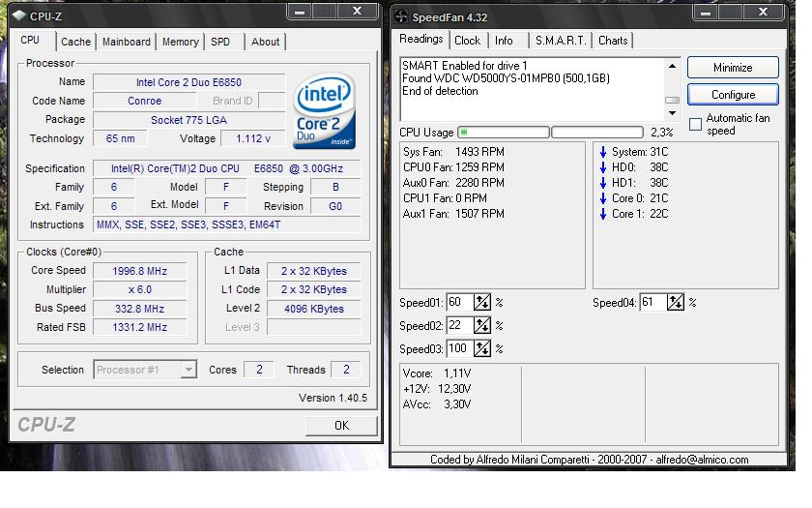Click the Speed02 value field showing 22
Image resolution: width=812 pixels, height=508 pixels.
pos(459,325)
